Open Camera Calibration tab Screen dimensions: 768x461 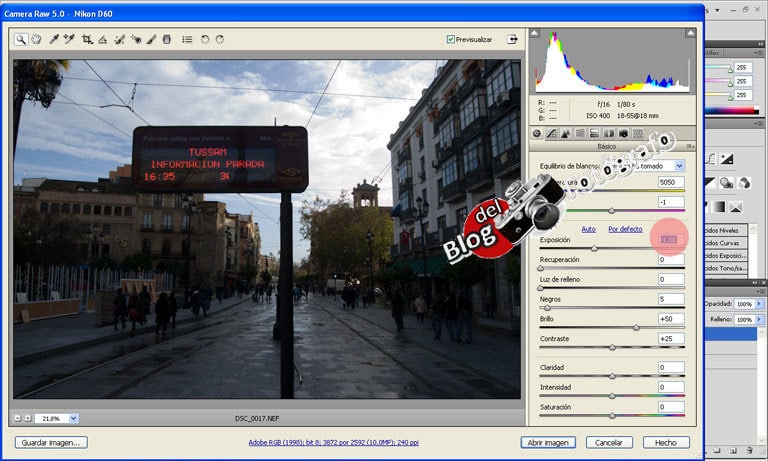coord(623,133)
